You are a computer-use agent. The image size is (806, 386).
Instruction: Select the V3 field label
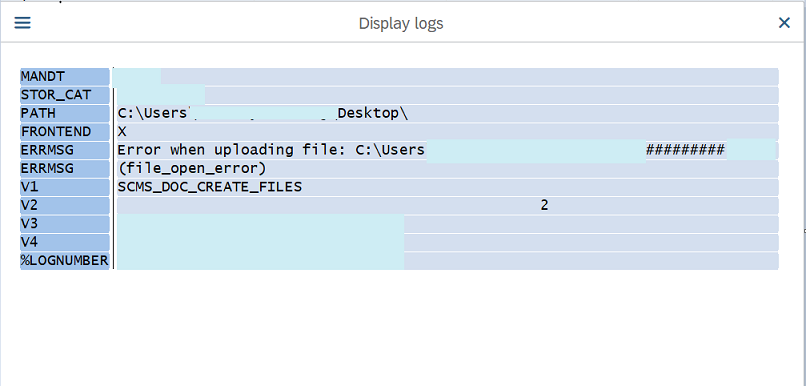65,224
